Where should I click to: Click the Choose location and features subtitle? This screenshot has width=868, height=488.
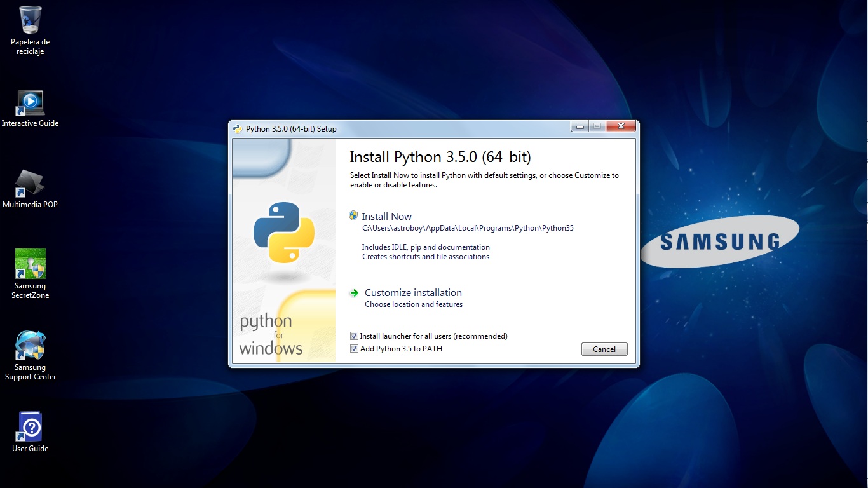tap(414, 304)
